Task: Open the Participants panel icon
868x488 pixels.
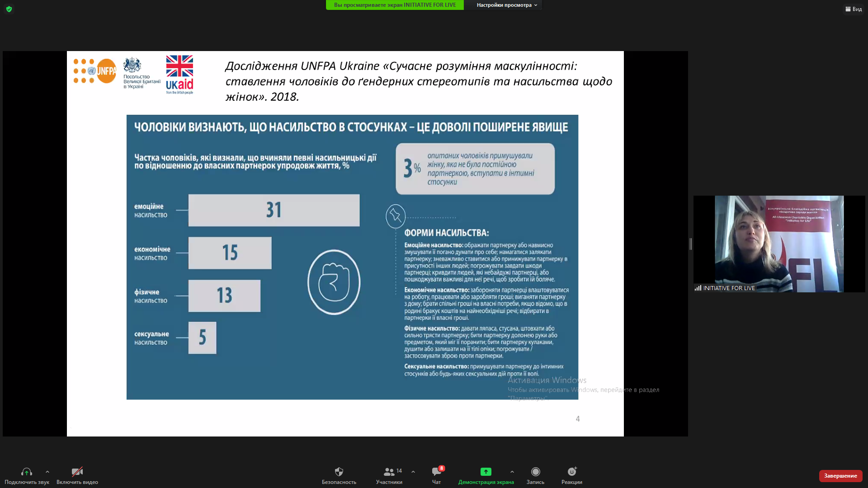Action: point(388,472)
